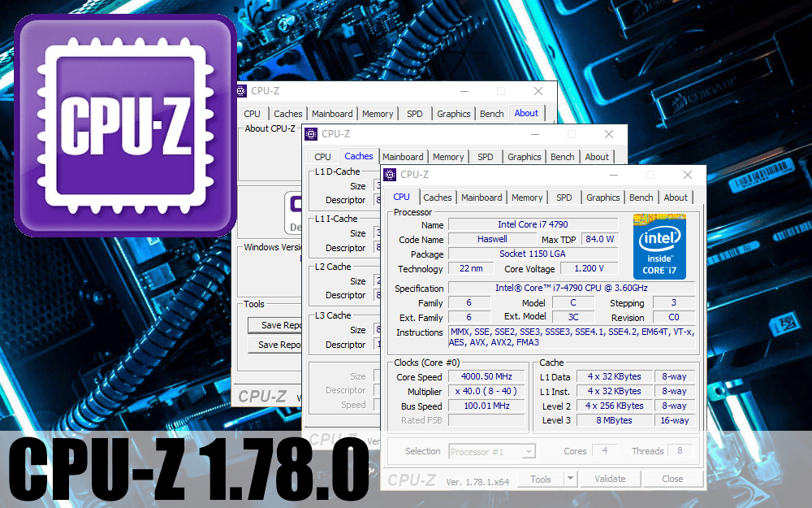Open About tab in the middle Caches window
812x508 pixels.
click(x=597, y=157)
